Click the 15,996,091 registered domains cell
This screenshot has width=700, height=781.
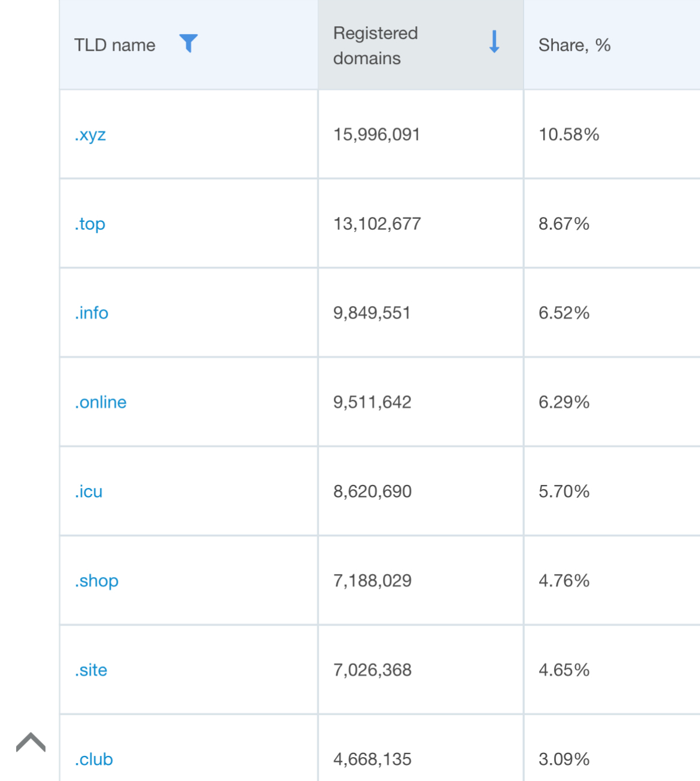point(377,135)
